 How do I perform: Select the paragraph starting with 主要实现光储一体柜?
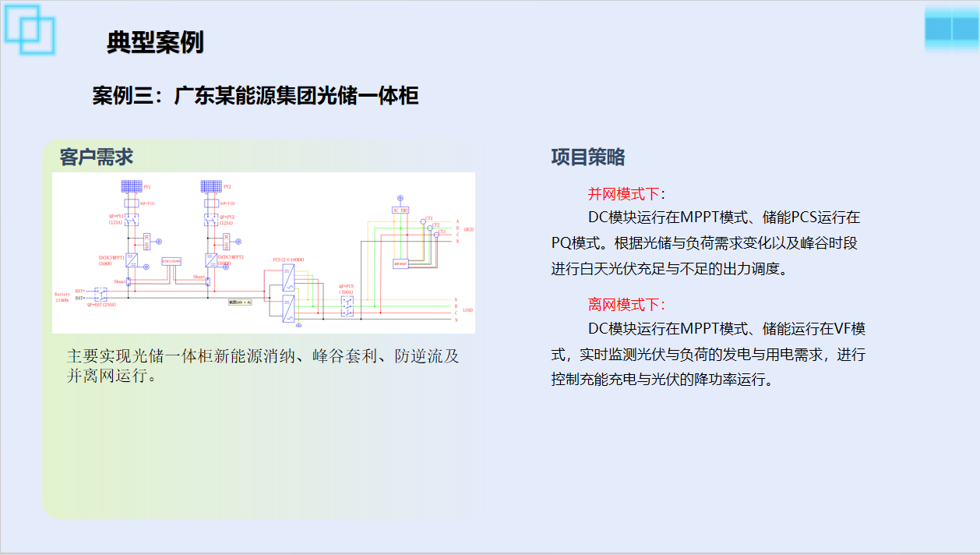click(x=263, y=366)
